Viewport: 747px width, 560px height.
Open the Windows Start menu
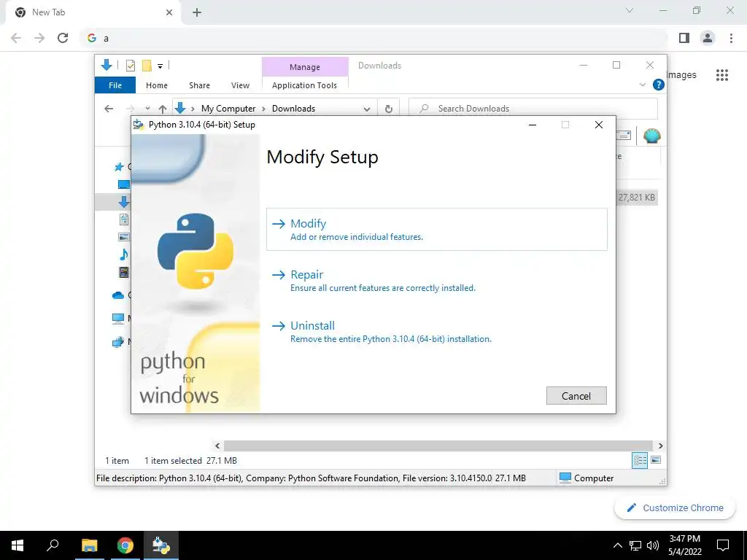[18, 545]
